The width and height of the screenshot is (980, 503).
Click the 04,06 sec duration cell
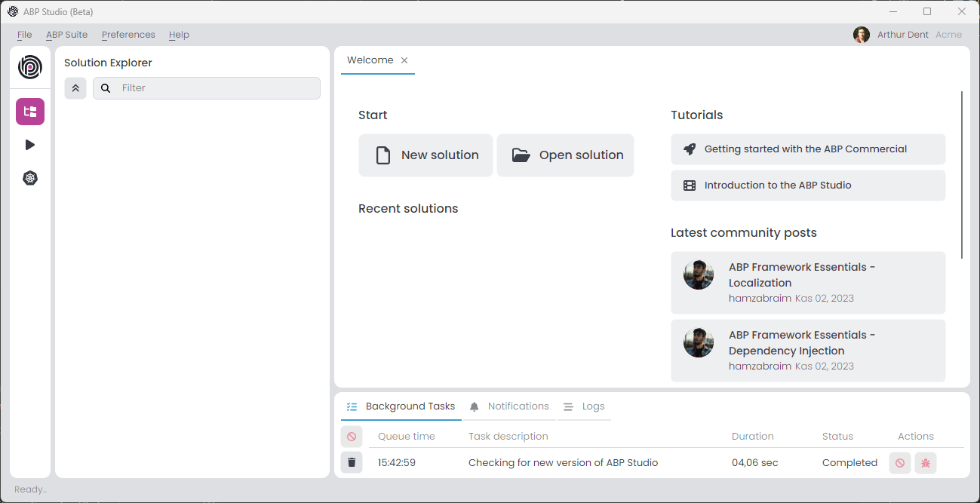coord(755,463)
